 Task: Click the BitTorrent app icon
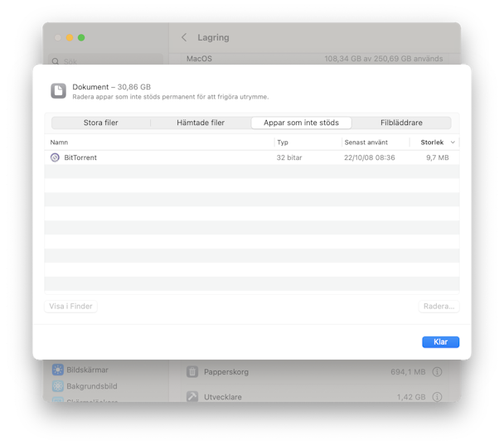click(55, 157)
